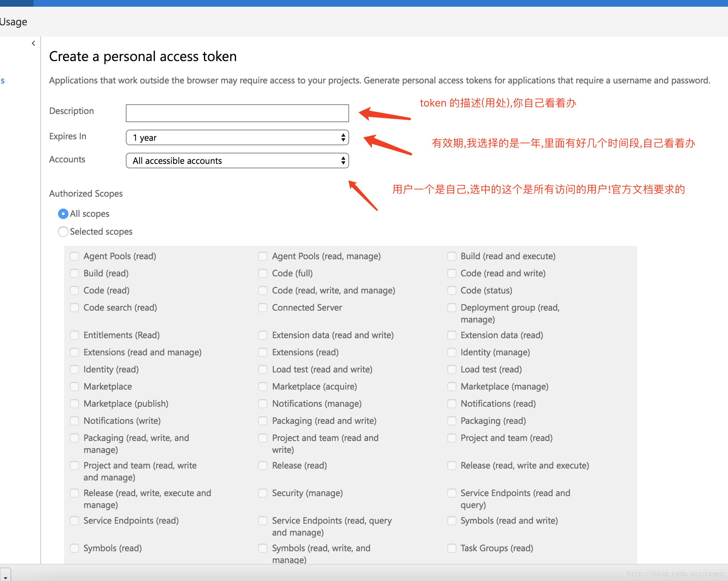Check Release (read) checkbox
The height and width of the screenshot is (581, 728).
point(263,466)
